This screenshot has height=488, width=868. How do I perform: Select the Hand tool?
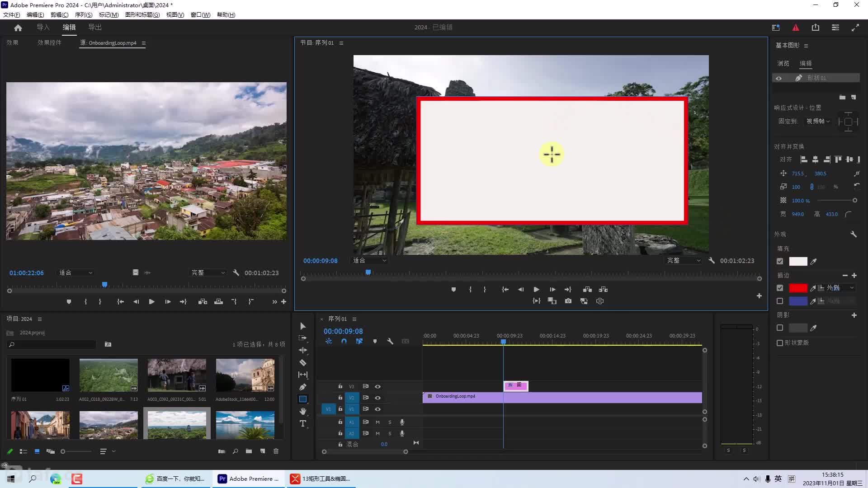coord(303,411)
